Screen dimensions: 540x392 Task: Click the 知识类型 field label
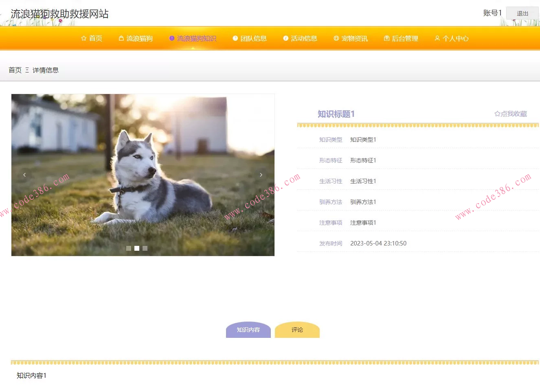331,140
